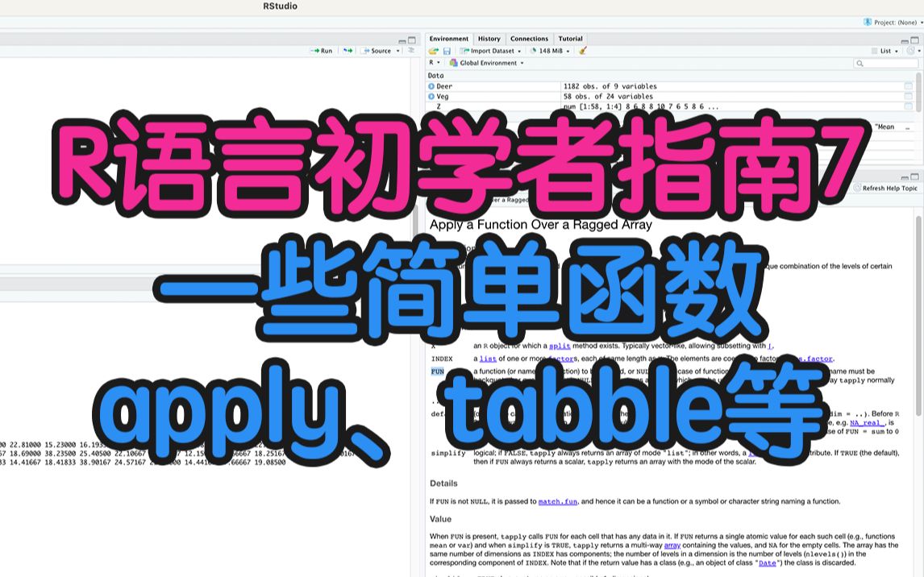
Task: Open the Global Environment selector
Action: (x=490, y=63)
